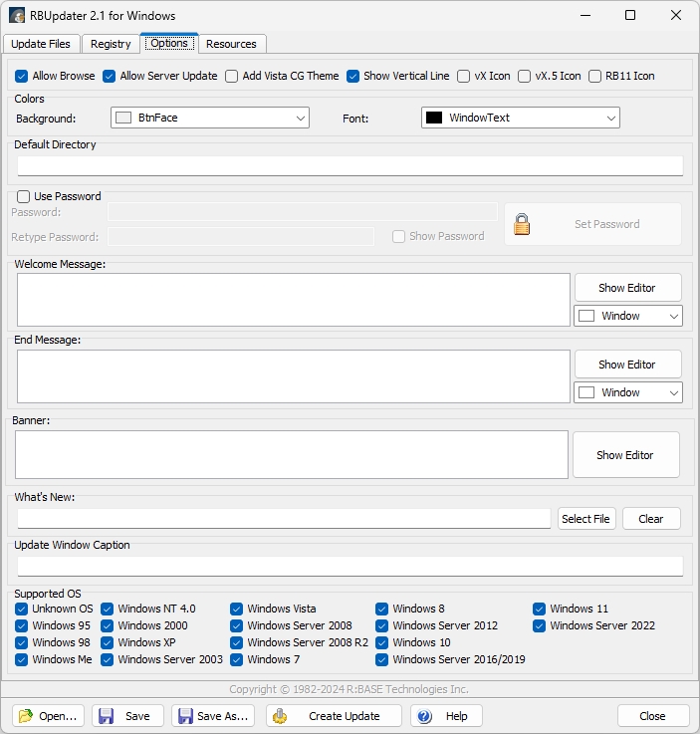Enable the RB11 Icon checkbox
The width and height of the screenshot is (700, 734).
coord(594,76)
